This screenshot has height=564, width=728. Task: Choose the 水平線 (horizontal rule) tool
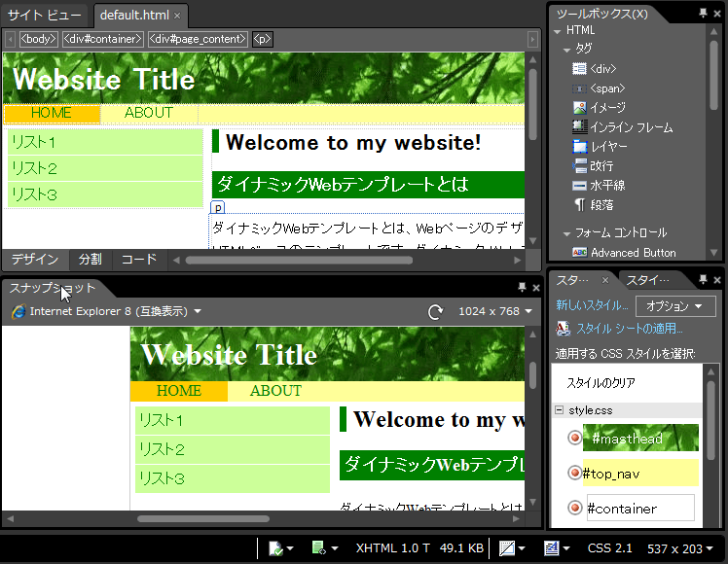click(599, 186)
